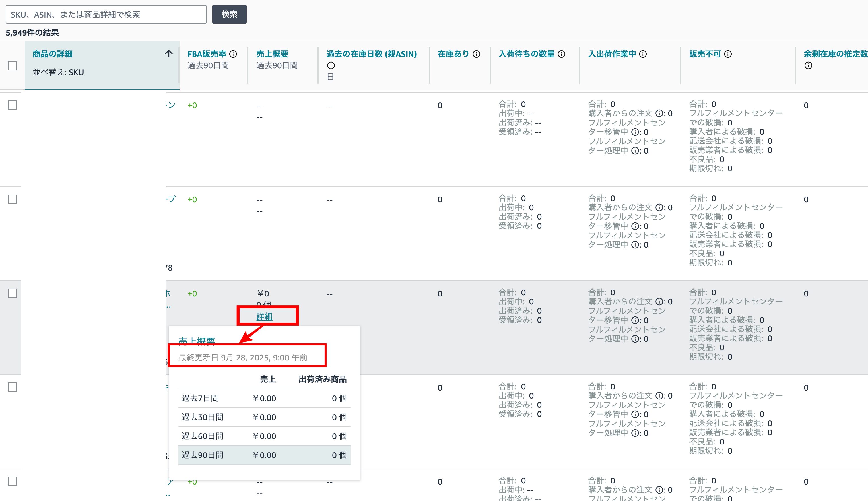Image resolution: width=868 pixels, height=501 pixels.
Task: Open the 詳細 link in sales column
Action: click(x=264, y=316)
